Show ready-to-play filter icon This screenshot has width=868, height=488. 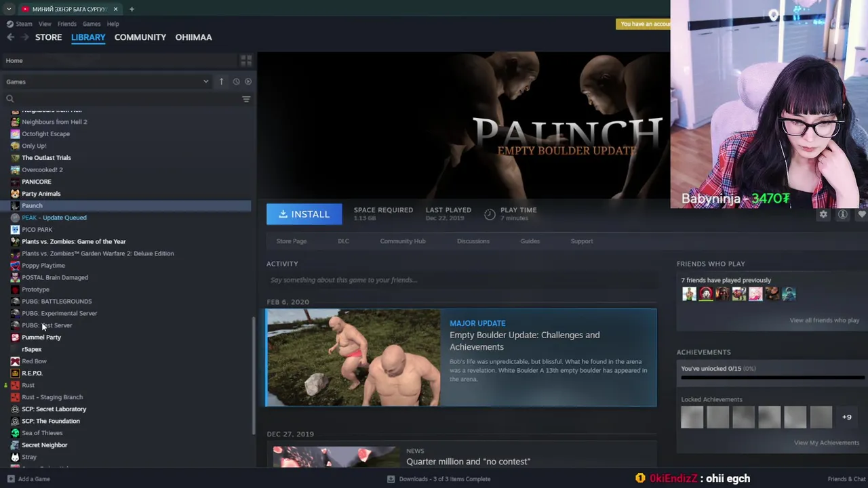pyautogui.click(x=248, y=81)
